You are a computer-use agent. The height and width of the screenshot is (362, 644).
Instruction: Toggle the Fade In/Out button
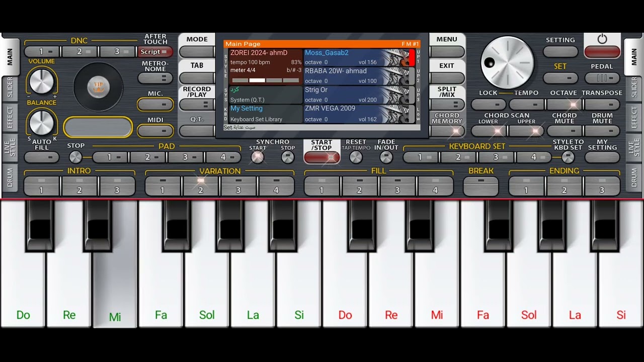tap(386, 157)
